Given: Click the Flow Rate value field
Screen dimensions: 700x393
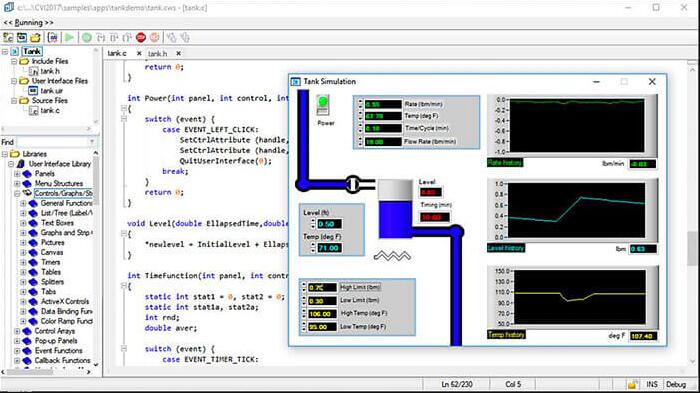Looking at the screenshot, I should [x=383, y=142].
